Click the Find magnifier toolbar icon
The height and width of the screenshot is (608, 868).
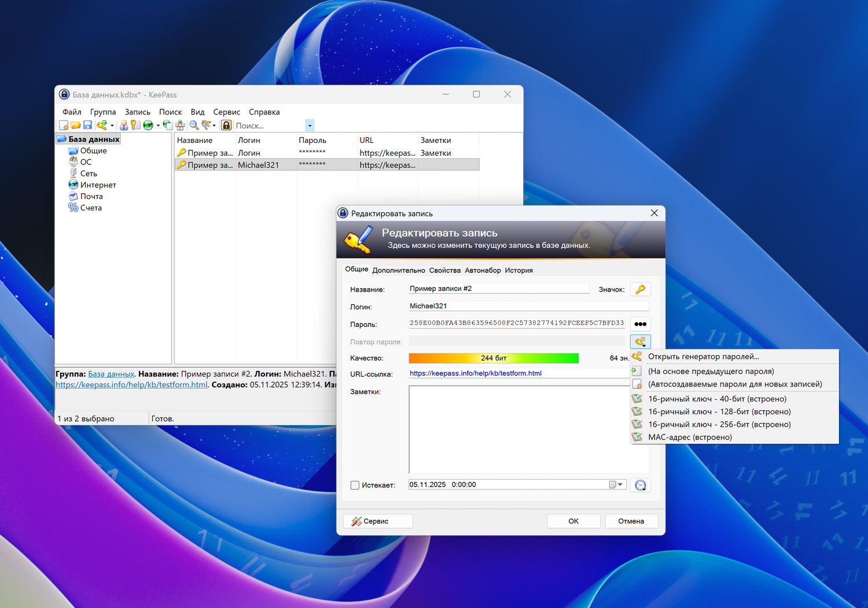[x=194, y=126]
